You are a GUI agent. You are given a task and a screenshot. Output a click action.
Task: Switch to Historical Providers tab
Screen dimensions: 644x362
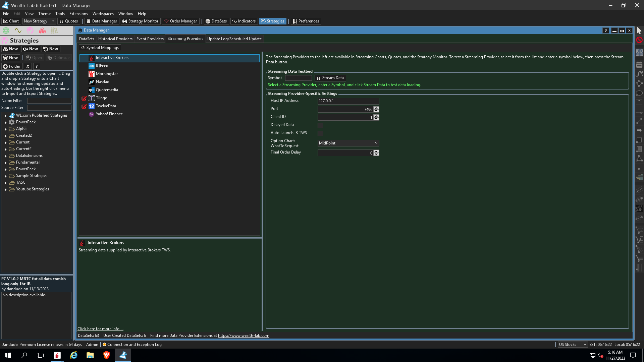click(115, 39)
